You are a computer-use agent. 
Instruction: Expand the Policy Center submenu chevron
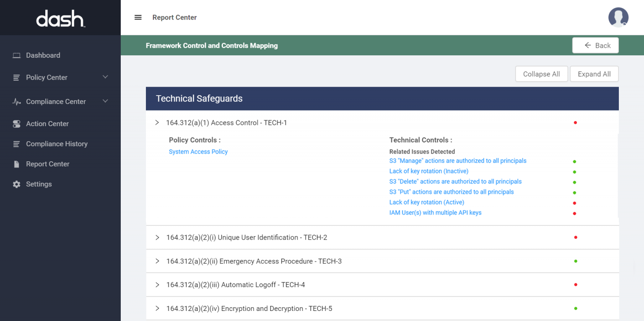[105, 77]
